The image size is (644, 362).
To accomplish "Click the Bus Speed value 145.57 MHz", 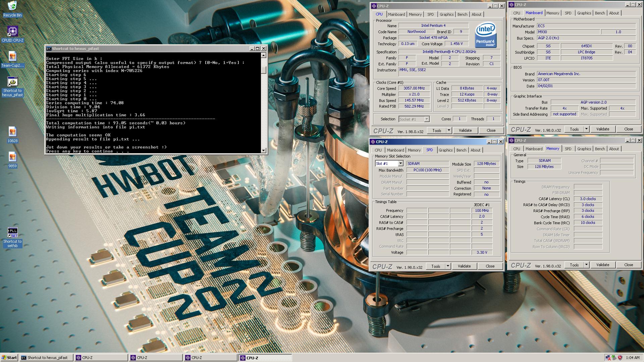I will tap(414, 100).
